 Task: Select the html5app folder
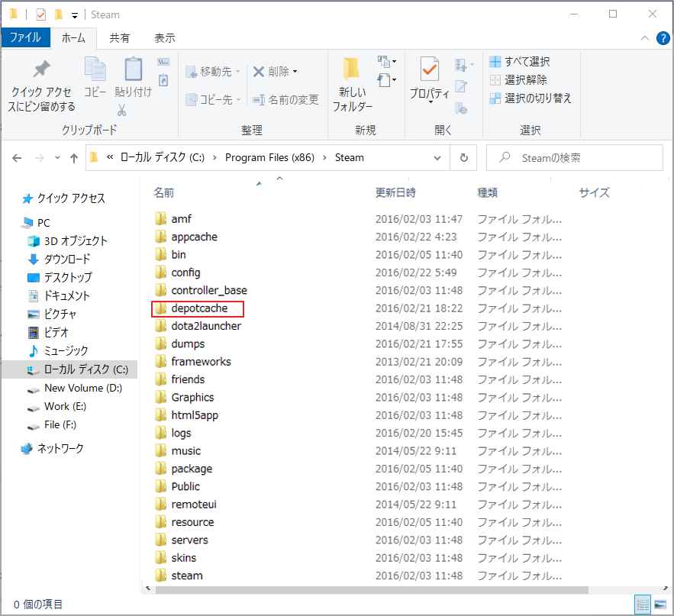click(x=186, y=415)
